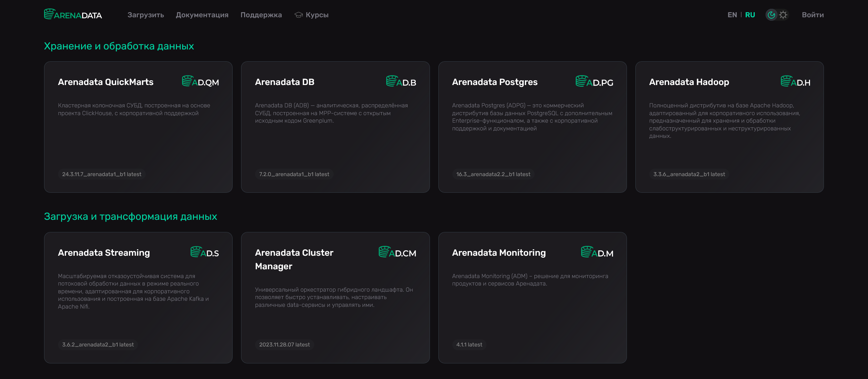Switch to light theme sun icon

pyautogui.click(x=783, y=15)
